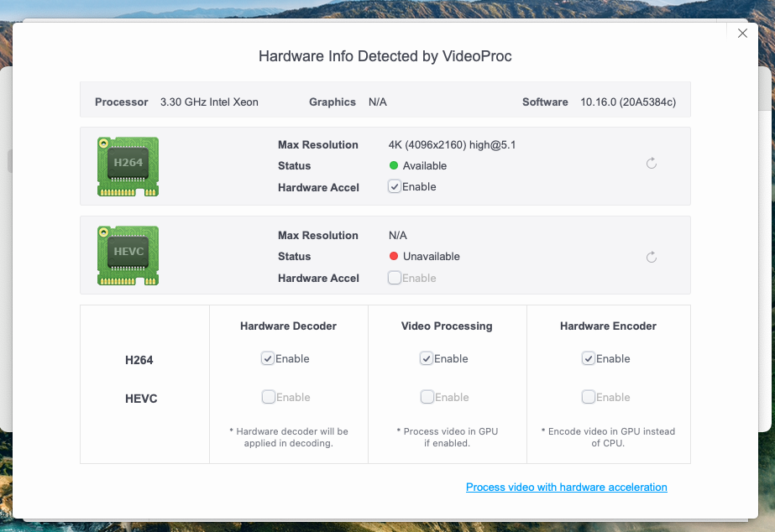Toggle H264 Video Processing Enable checkbox
The image size is (775, 532).
click(x=427, y=358)
